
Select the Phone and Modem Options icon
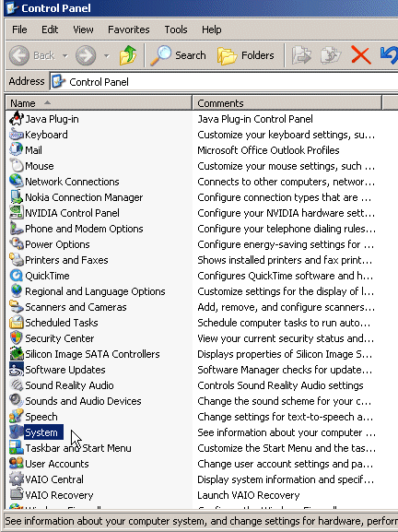coord(17,229)
